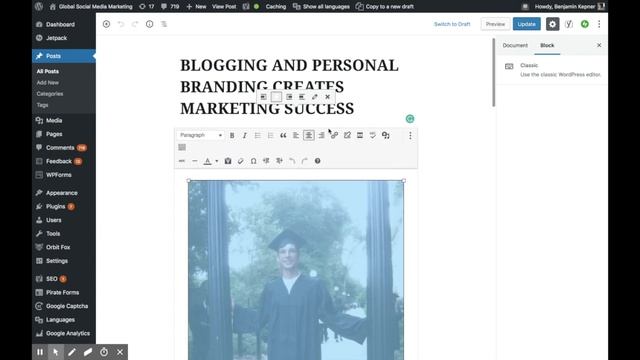
Task: Apply blockquote formatting
Action: [x=283, y=136]
